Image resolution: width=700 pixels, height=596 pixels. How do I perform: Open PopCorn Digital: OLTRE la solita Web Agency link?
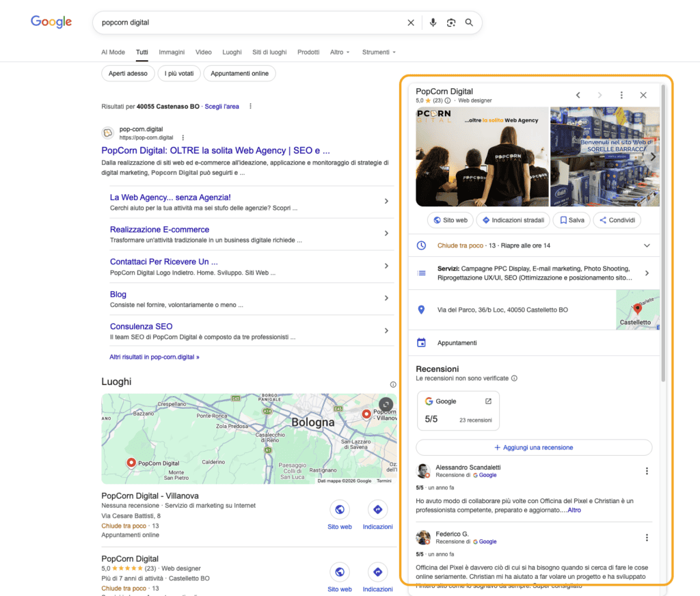215,150
